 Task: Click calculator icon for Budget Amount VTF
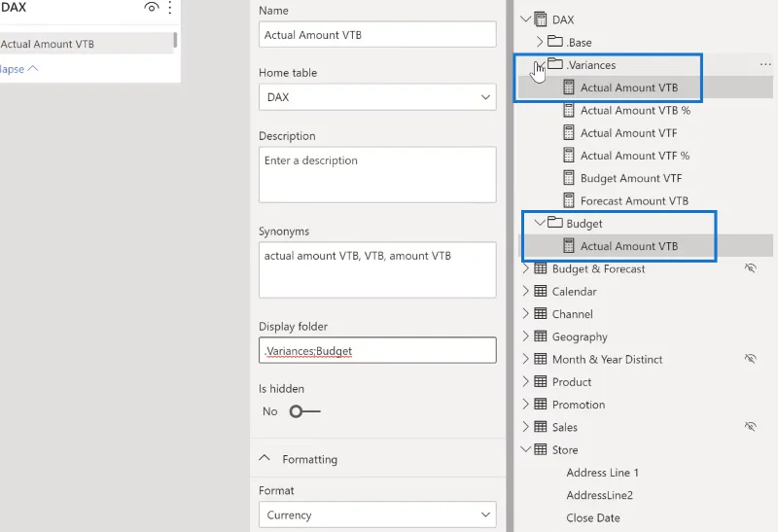(x=569, y=178)
